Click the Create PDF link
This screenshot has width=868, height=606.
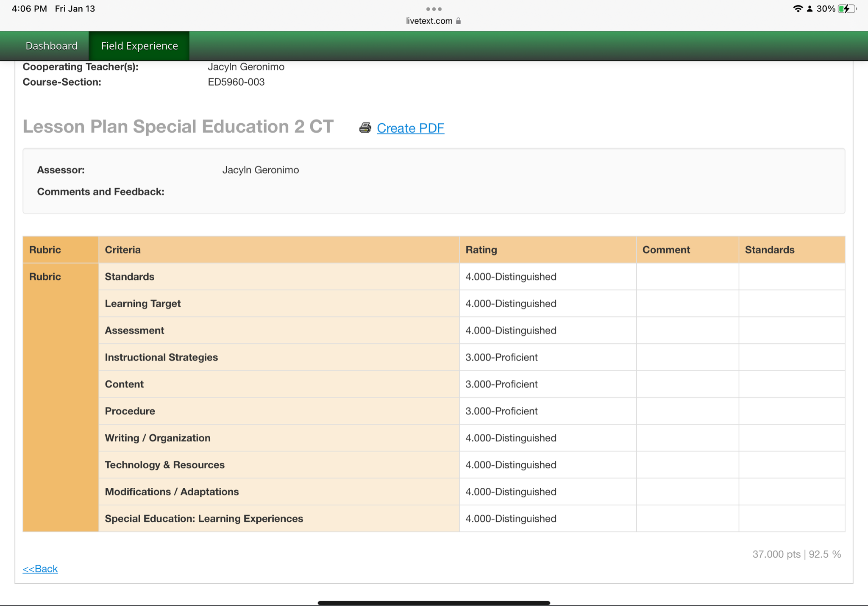pyautogui.click(x=410, y=128)
